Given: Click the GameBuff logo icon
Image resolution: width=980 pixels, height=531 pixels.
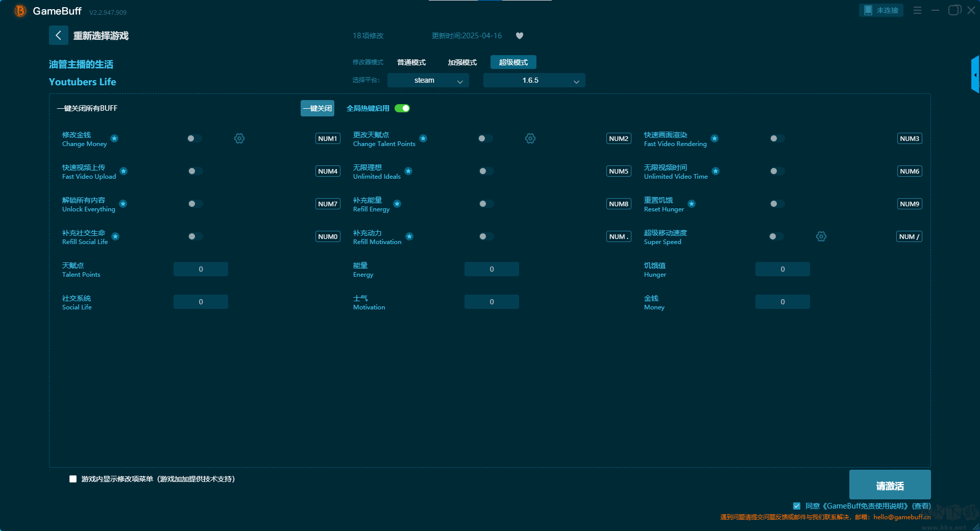Looking at the screenshot, I should coord(20,11).
